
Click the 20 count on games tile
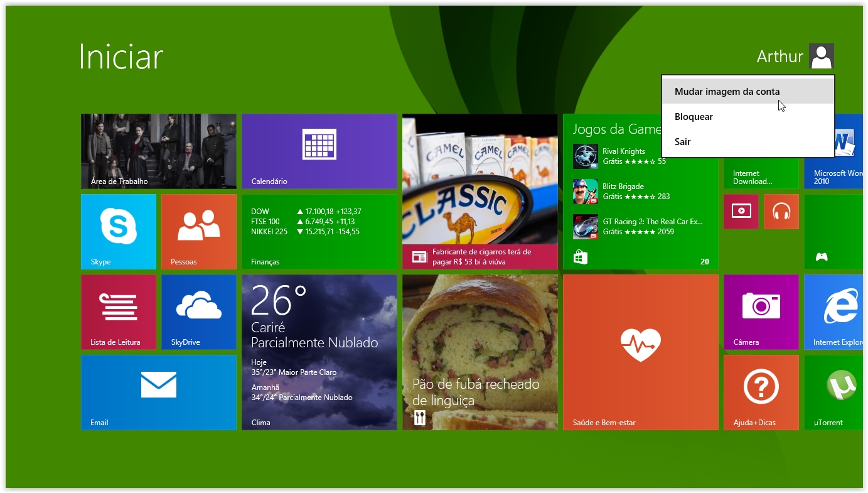[x=705, y=262]
